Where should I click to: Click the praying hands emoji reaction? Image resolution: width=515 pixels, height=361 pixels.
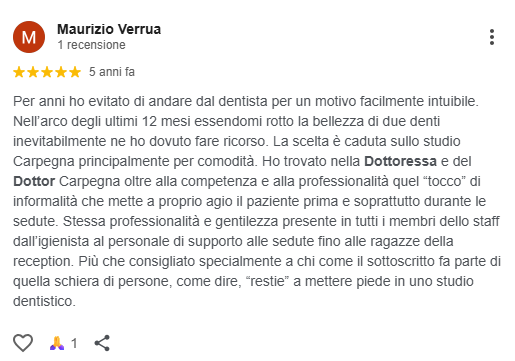tap(57, 343)
